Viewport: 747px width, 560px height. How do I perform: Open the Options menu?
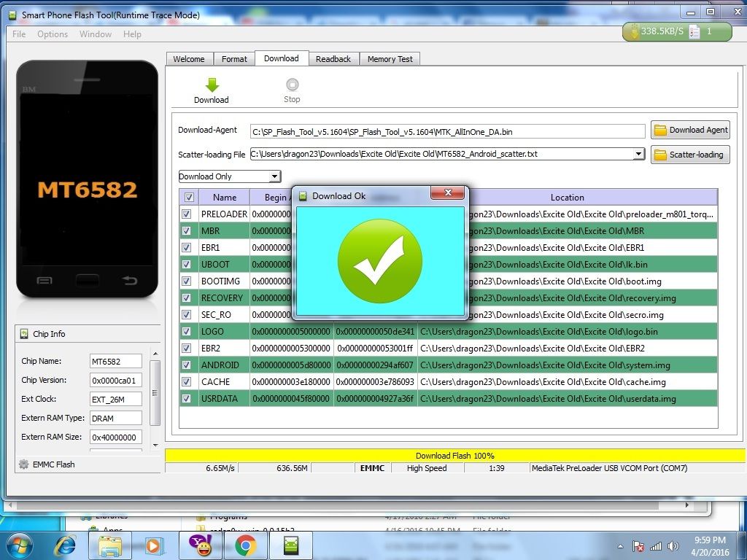click(x=53, y=34)
